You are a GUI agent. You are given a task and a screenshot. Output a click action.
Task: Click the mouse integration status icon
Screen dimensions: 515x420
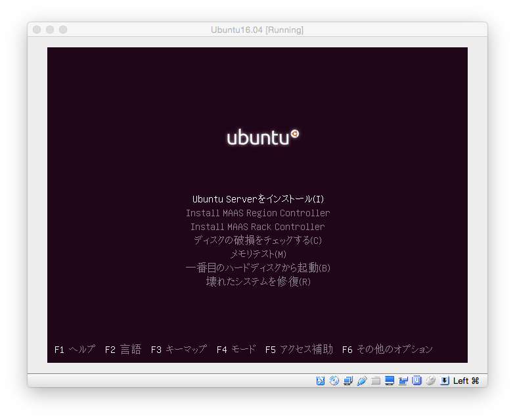point(431,381)
